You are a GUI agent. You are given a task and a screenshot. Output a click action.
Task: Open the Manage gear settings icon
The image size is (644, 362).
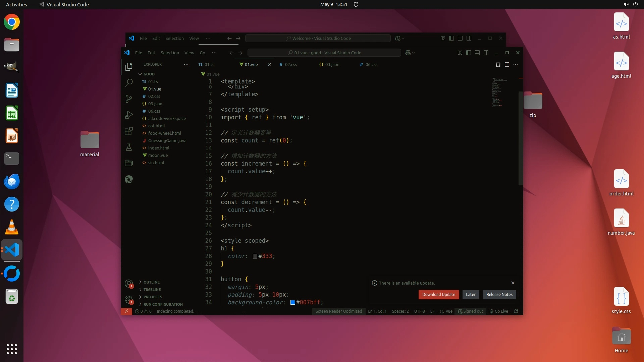click(129, 300)
